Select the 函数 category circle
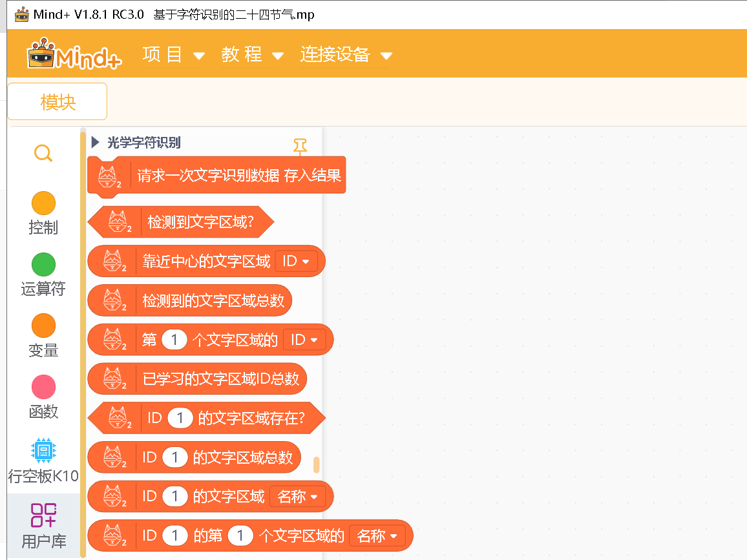This screenshot has height=560, width=747. click(x=43, y=387)
